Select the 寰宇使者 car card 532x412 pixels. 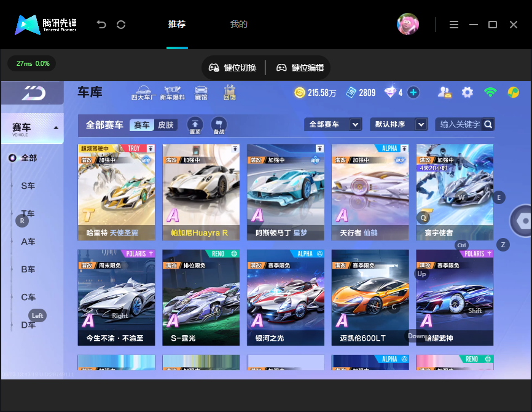tap(455, 192)
